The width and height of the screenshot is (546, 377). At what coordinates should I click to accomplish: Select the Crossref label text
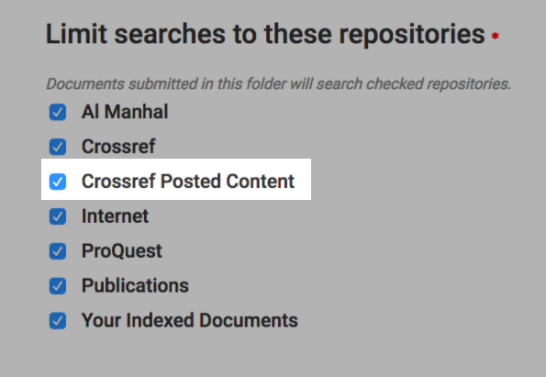point(118,146)
